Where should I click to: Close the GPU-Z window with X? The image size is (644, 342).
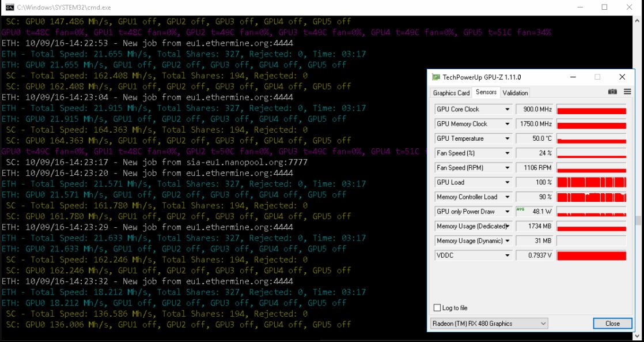(622, 77)
